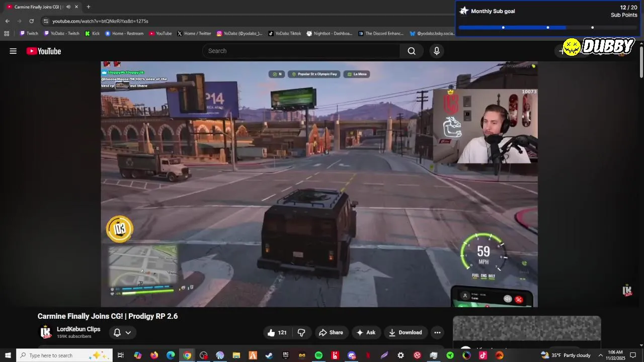Open the three-dot more actions menu
The width and height of the screenshot is (644, 362).
pyautogui.click(x=437, y=332)
